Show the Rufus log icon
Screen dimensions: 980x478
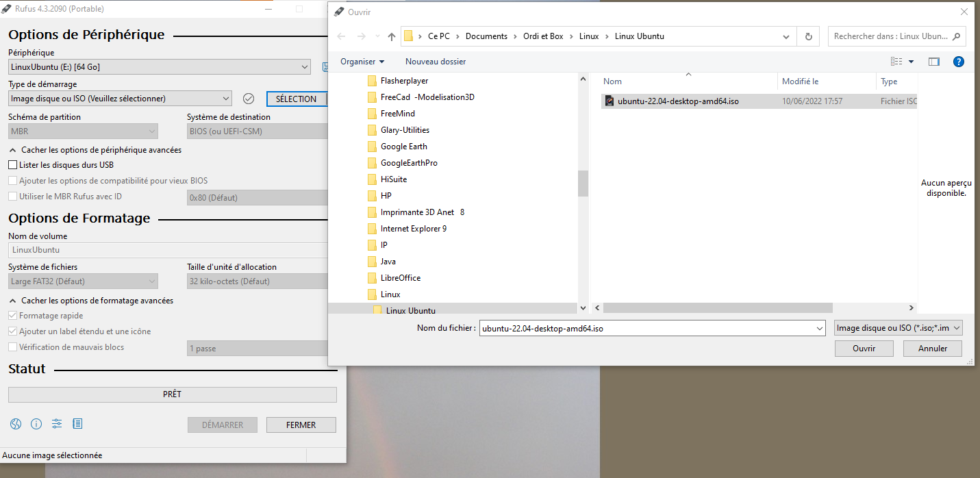77,424
